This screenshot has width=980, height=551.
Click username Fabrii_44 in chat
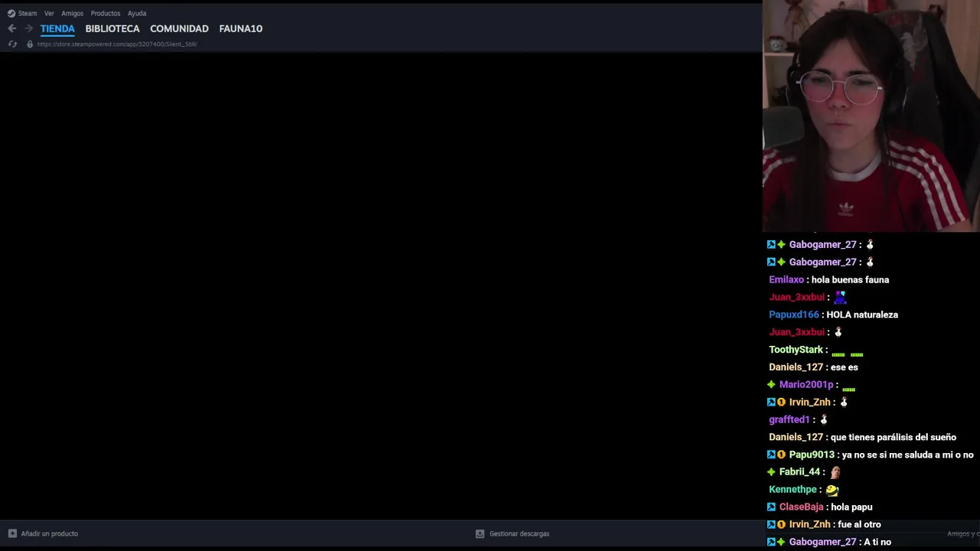coord(799,472)
